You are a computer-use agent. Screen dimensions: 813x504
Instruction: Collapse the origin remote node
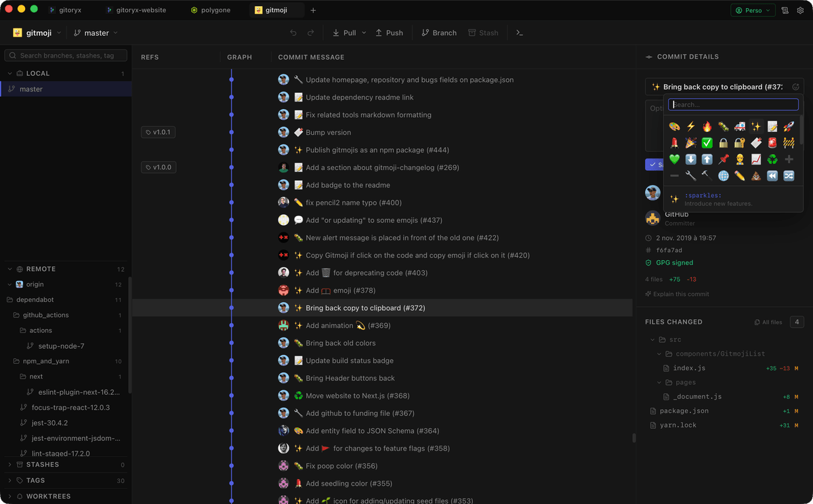(x=10, y=285)
